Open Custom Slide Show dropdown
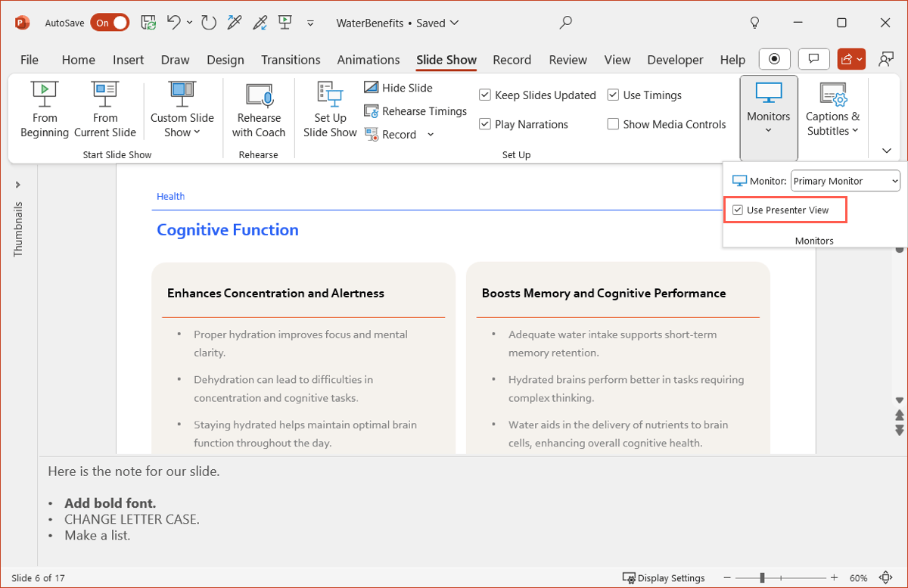This screenshot has width=908, height=588. (182, 110)
